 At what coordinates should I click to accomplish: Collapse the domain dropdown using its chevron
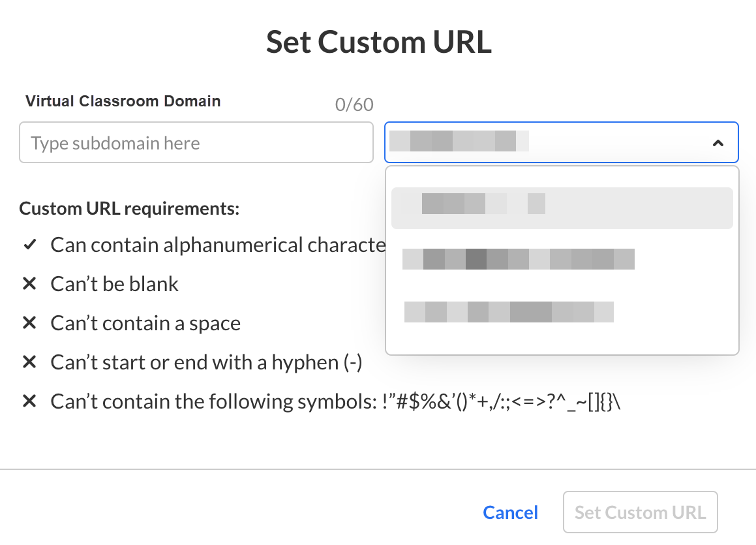tap(718, 143)
